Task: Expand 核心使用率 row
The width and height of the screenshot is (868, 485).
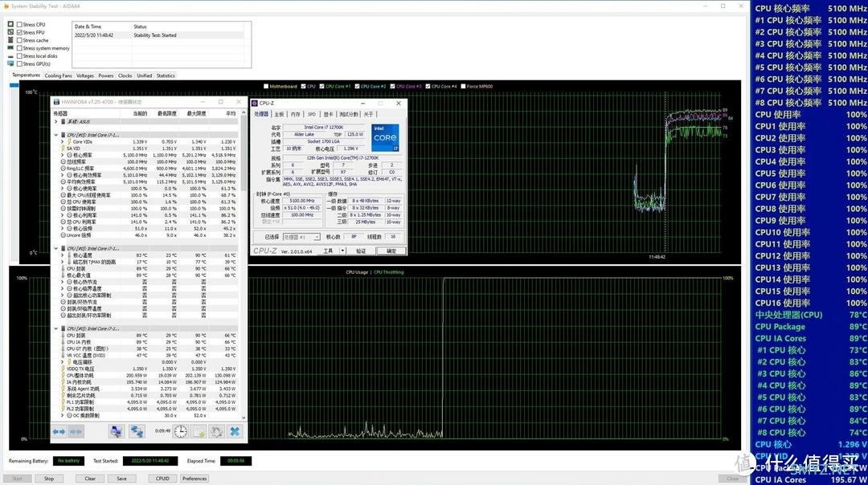Action: [62, 188]
